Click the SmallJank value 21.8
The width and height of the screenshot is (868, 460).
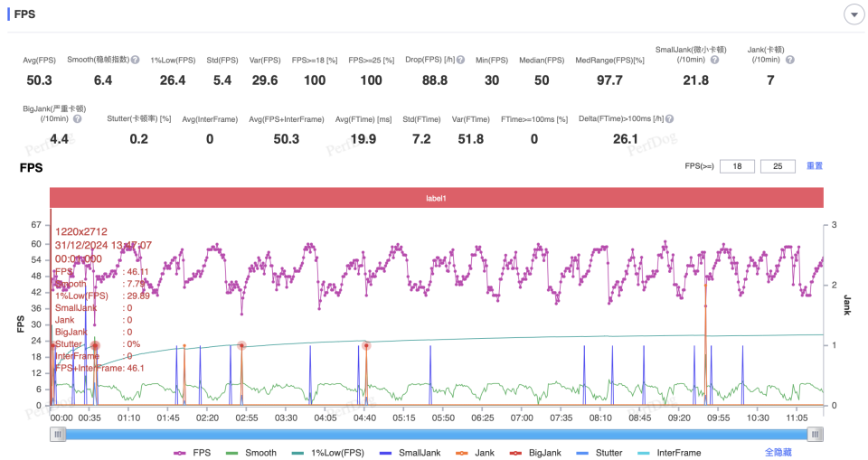pyautogui.click(x=696, y=80)
